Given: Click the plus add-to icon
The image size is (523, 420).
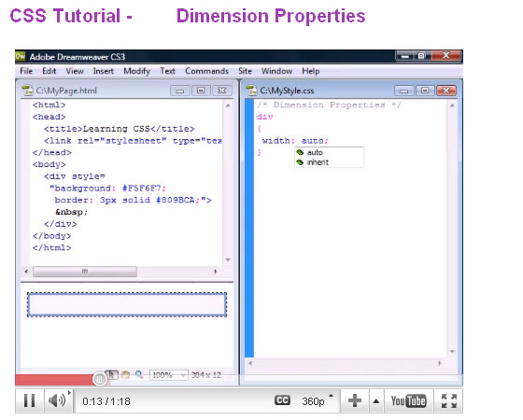Looking at the screenshot, I should [355, 400].
